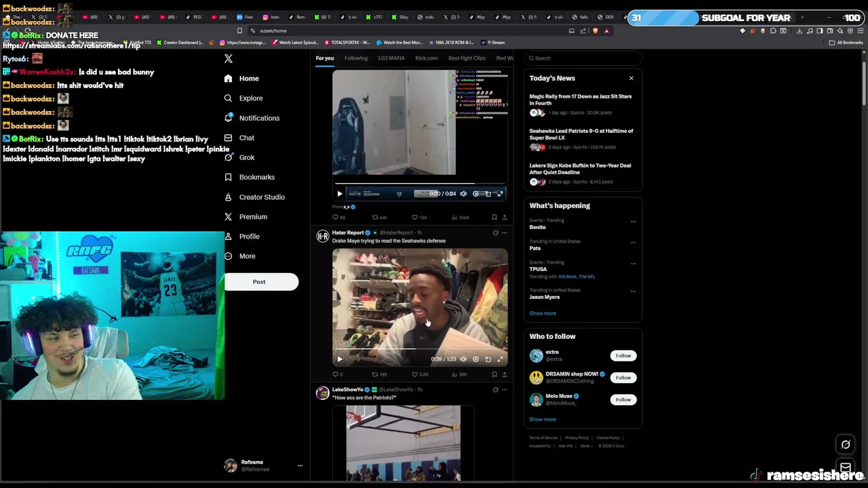Like the post with 13K likes

tap(419, 218)
